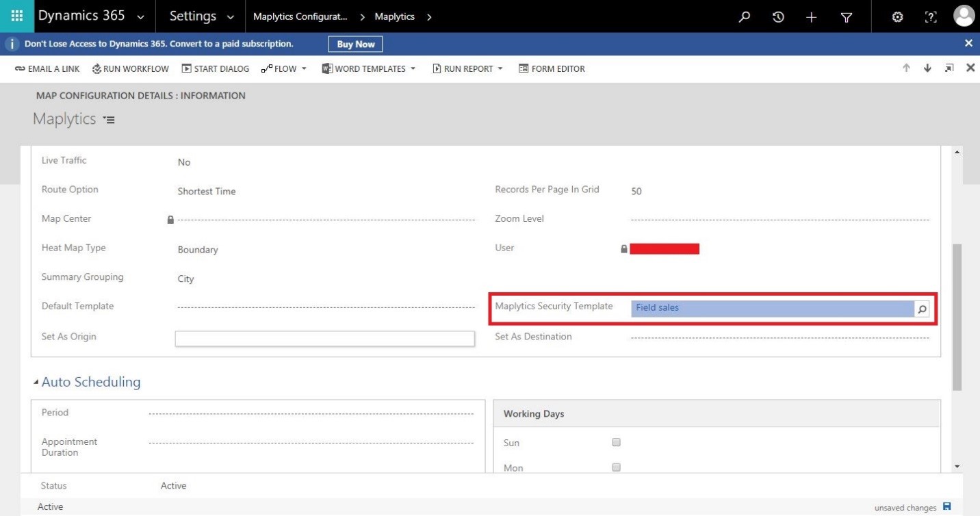The width and height of the screenshot is (980, 516).
Task: Pop out the form in new window
Action: [949, 68]
